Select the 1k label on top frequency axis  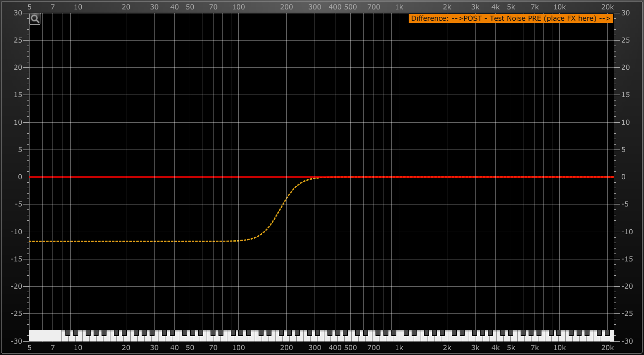click(399, 7)
